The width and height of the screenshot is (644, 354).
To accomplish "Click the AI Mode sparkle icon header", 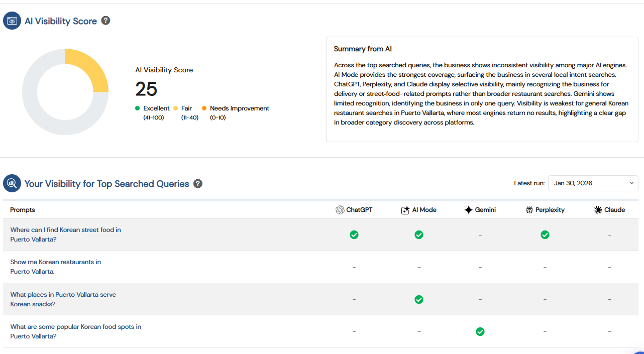I will point(405,210).
